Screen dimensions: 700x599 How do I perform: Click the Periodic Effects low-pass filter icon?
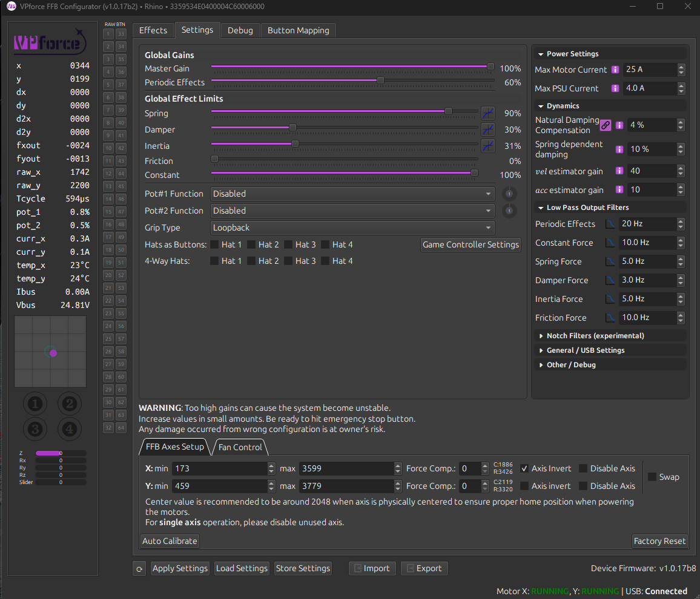click(x=610, y=224)
